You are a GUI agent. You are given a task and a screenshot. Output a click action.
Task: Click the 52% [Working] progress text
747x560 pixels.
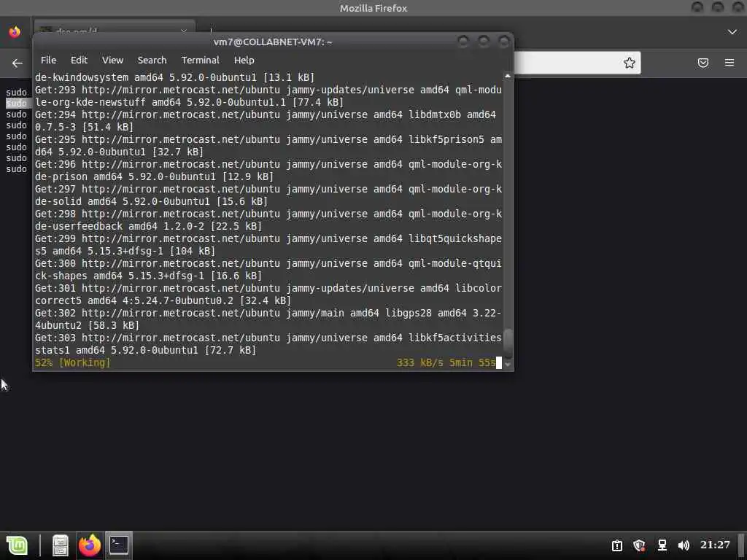(72, 363)
